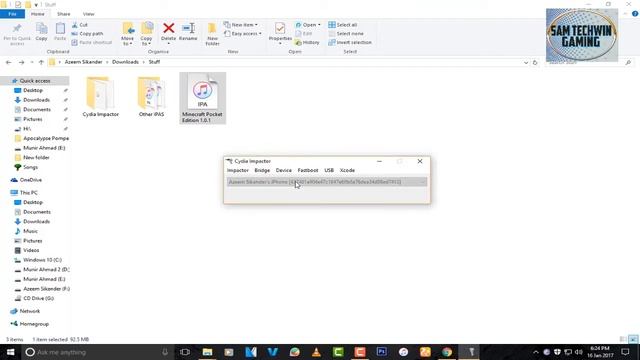Click Azeem Sikander in address path

(x=83, y=62)
